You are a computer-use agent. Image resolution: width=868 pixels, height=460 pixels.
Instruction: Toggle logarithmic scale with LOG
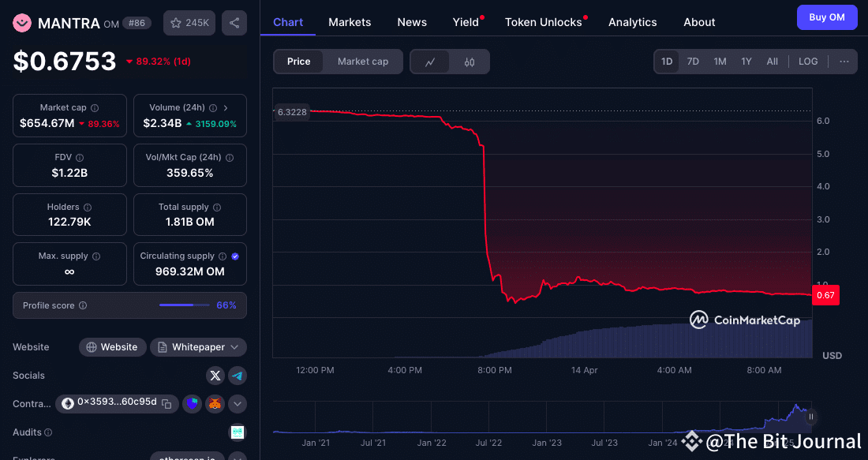[x=807, y=61]
